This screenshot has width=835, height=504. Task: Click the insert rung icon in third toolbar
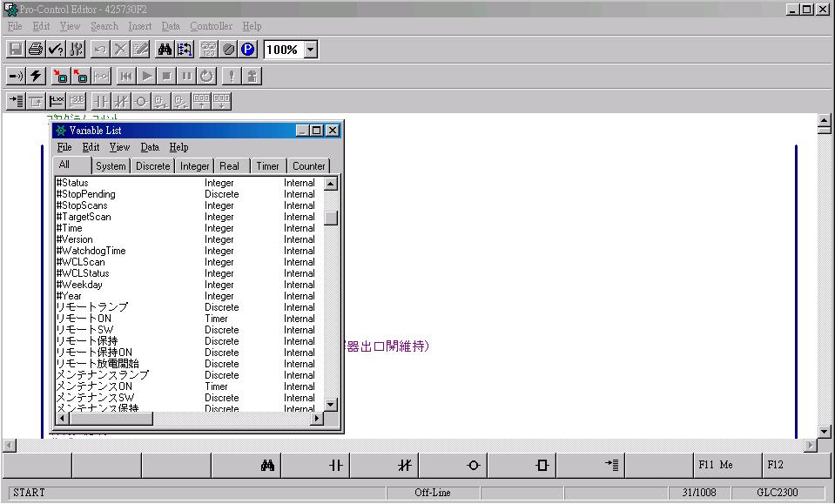(16, 101)
